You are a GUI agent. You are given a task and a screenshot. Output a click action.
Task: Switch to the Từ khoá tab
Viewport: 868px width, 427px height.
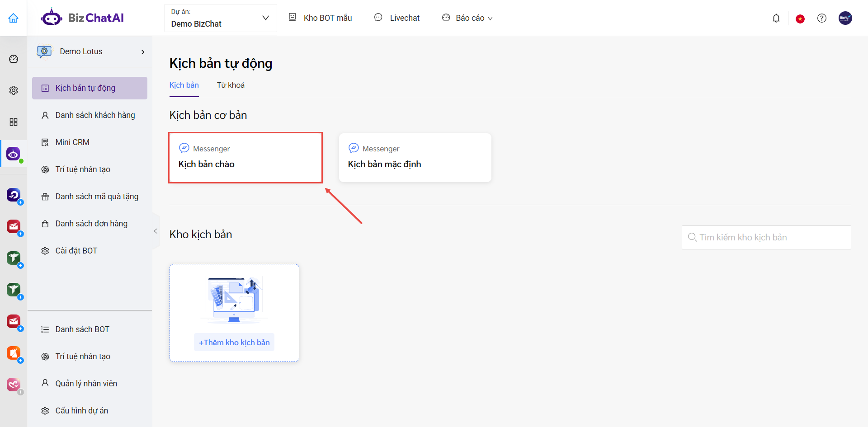click(x=231, y=85)
